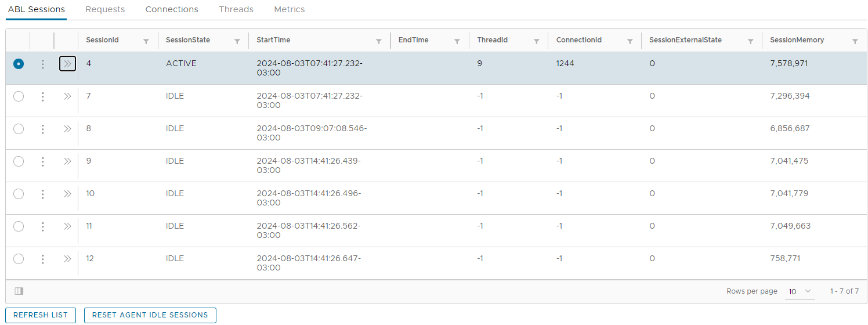Expand details of session 4 row
The width and height of the screenshot is (868, 325).
tap(67, 64)
